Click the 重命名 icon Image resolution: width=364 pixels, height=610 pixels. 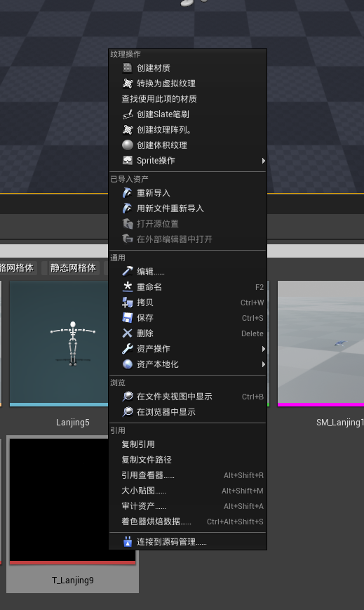127,286
